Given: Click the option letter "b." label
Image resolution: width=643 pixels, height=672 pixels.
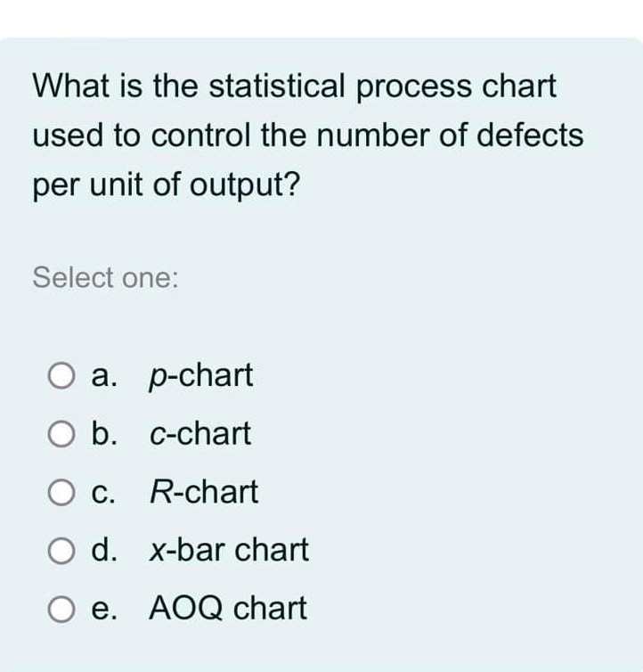Looking at the screenshot, I should point(103,434).
